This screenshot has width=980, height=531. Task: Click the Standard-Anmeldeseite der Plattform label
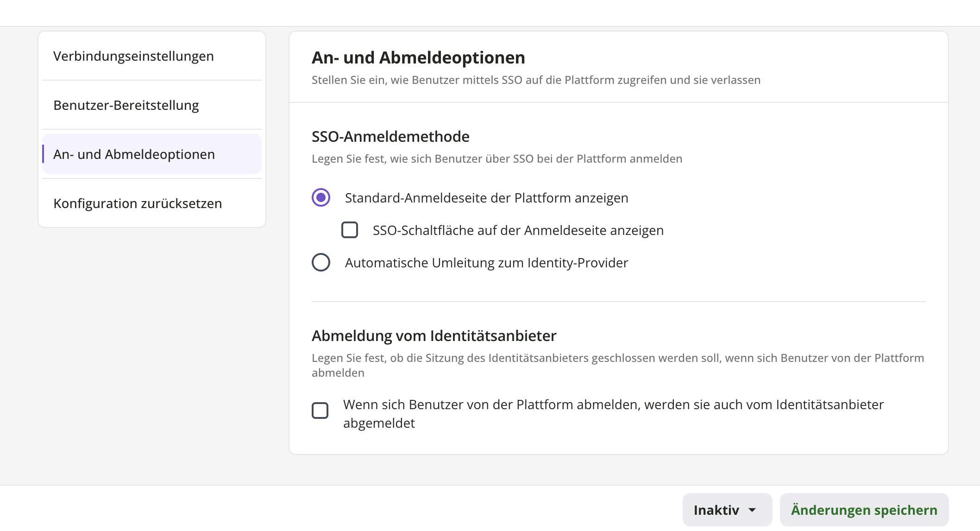[486, 198]
